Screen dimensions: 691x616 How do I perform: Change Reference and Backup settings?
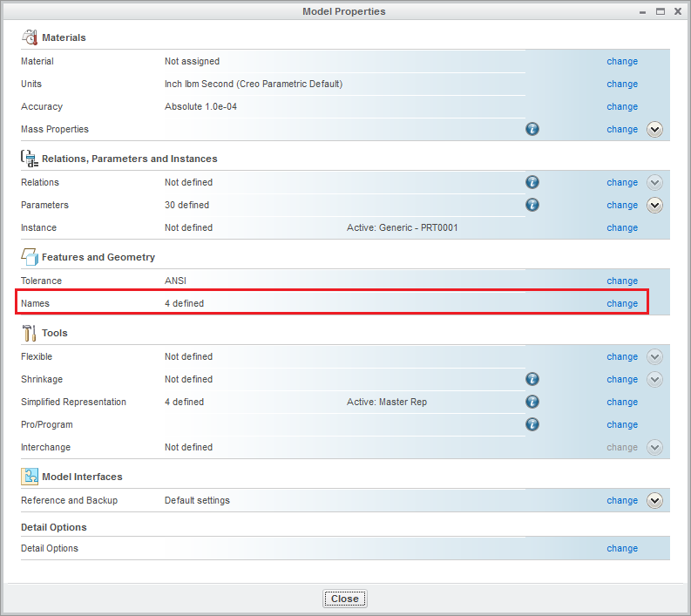tap(622, 501)
